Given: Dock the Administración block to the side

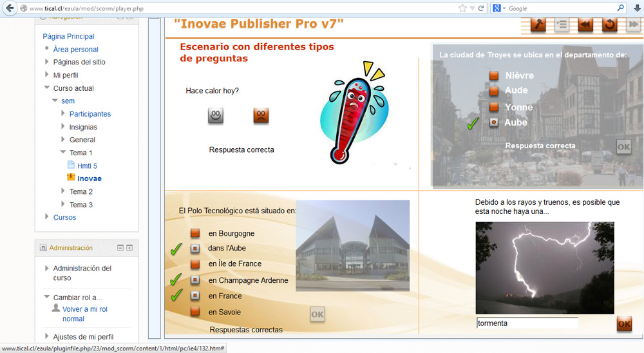Looking at the screenshot, I should click(x=129, y=248).
